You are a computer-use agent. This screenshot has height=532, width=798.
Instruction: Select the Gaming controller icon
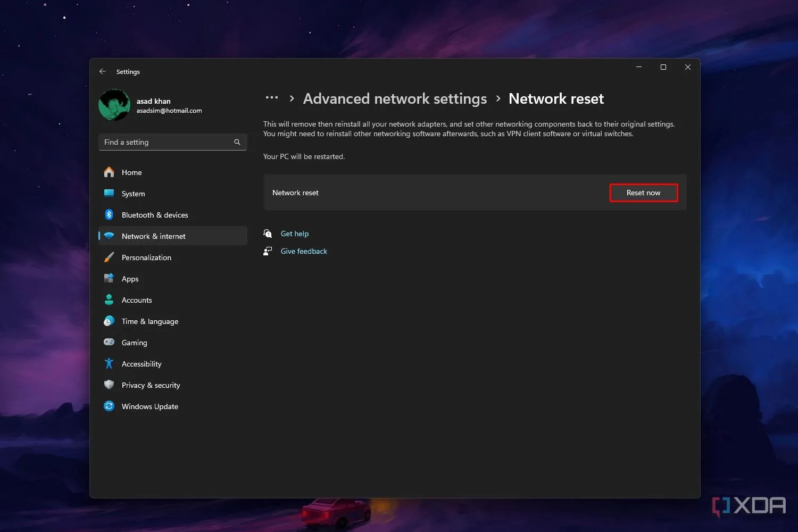(109, 343)
